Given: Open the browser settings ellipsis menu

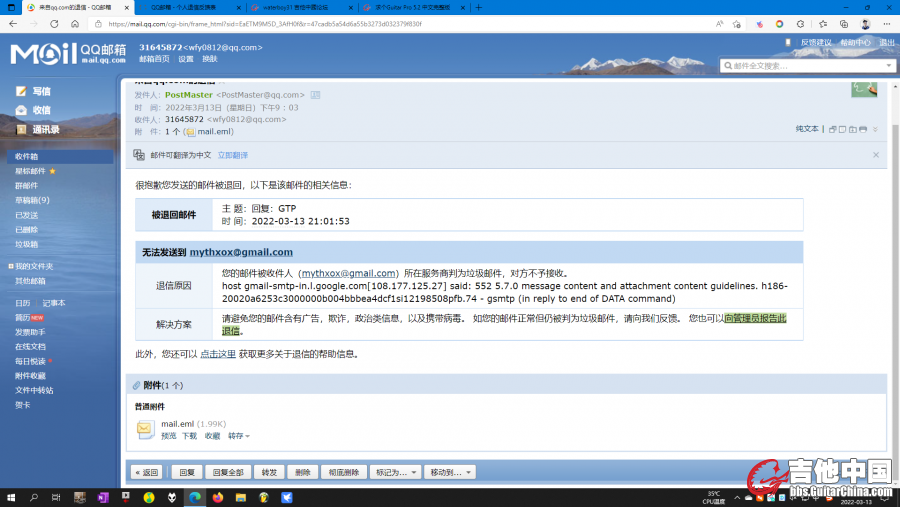Looking at the screenshot, I should pyautogui.click(x=887, y=24).
